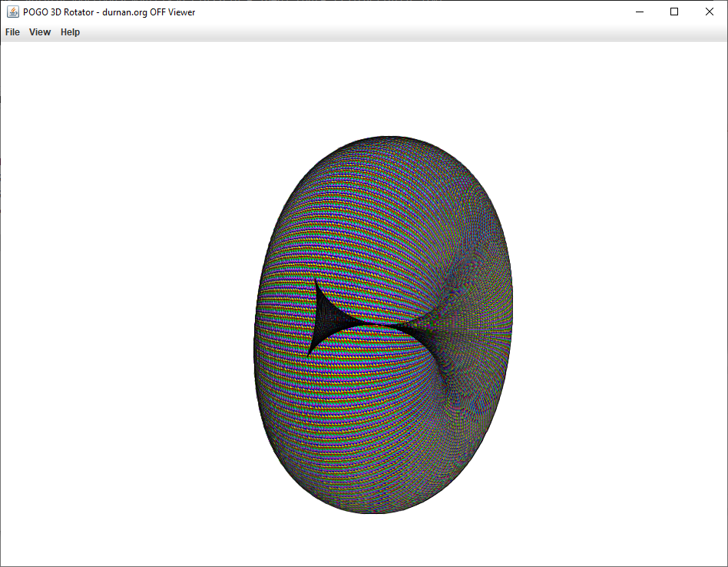This screenshot has height=567, width=728.
Task: Maximize the OFF Viewer window
Action: 674,12
